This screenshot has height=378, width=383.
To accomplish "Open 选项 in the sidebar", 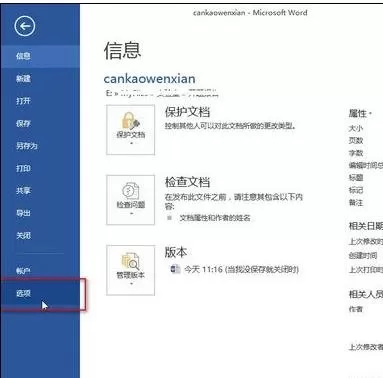I will click(40, 293).
